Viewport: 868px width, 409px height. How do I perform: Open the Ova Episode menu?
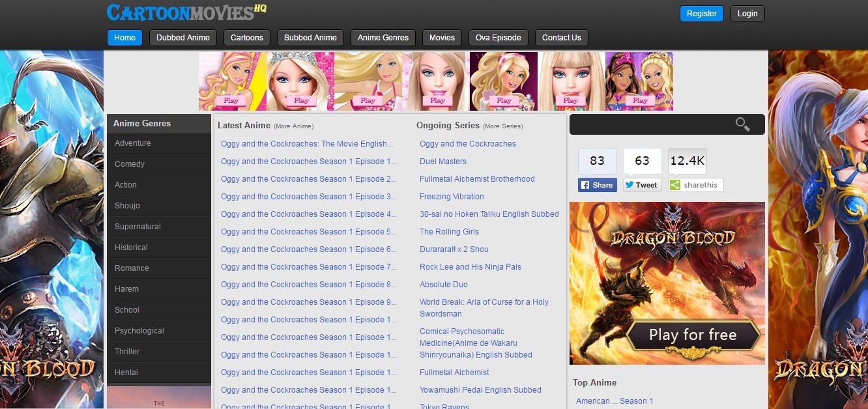pos(499,38)
